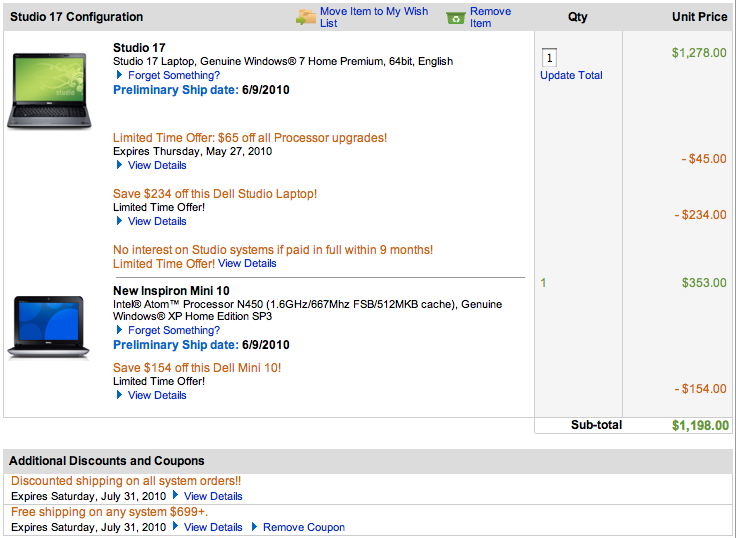Click the -$154.00 discount amount
The height and width of the screenshot is (538, 736).
(700, 389)
